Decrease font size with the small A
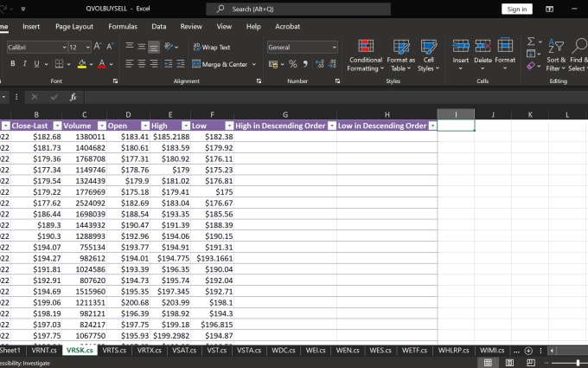The width and height of the screenshot is (588, 368). pos(110,47)
